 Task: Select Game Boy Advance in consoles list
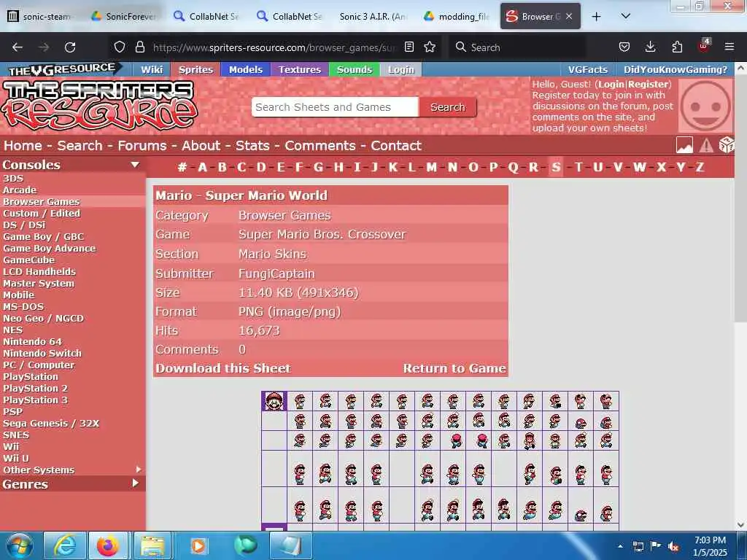[49, 248]
